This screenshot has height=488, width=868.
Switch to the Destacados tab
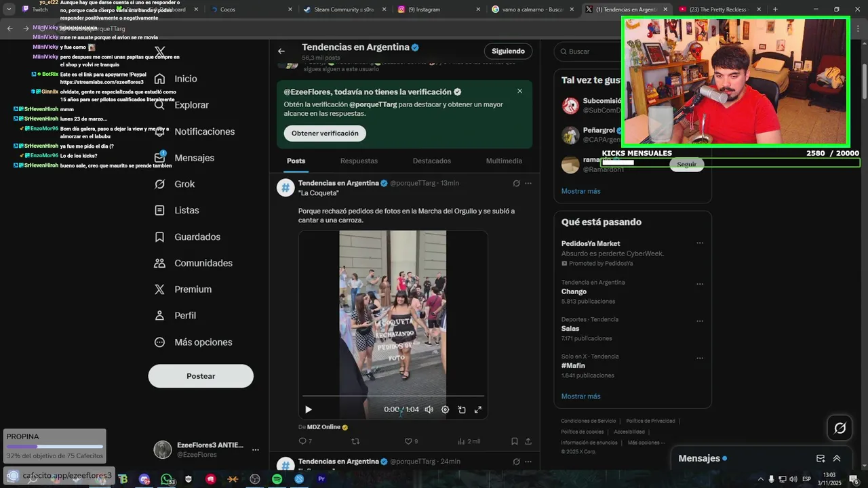[x=432, y=161]
